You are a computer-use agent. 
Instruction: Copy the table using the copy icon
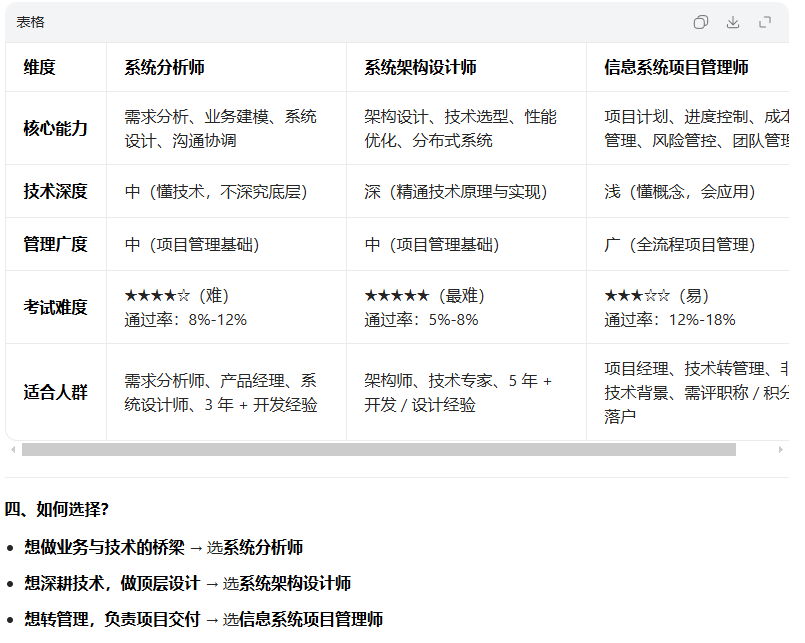[701, 22]
